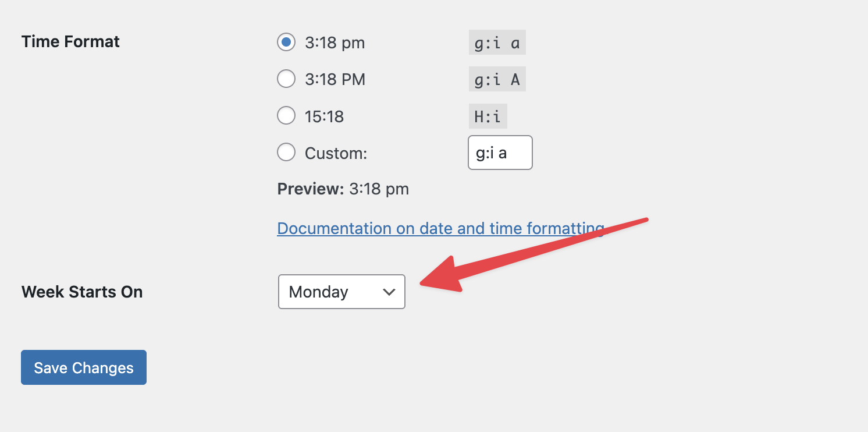Screen dimensions: 868x432
Task: Open the date and time formatting documentation link
Action: pyautogui.click(x=440, y=228)
